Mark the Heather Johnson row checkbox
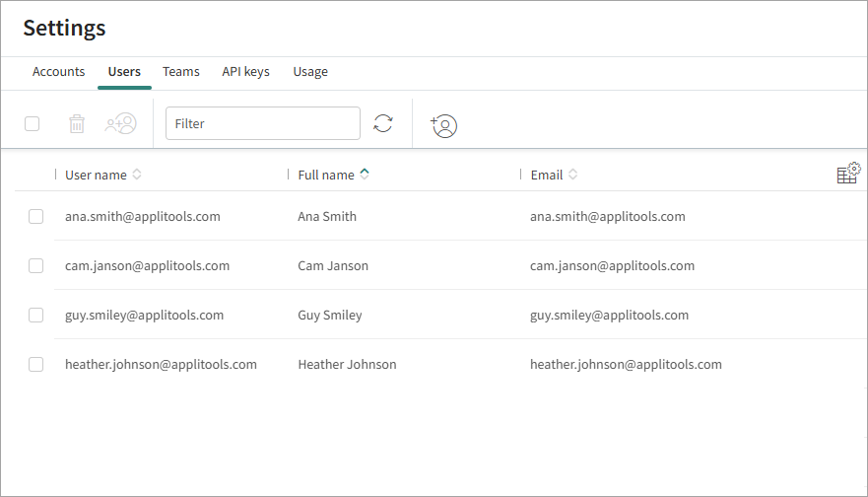This screenshot has height=497, width=868. pyautogui.click(x=36, y=365)
